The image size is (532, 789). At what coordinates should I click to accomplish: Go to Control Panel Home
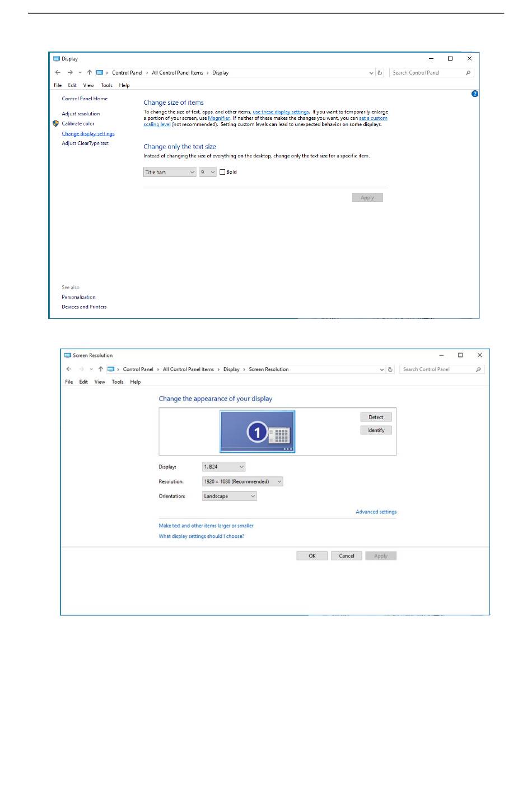(x=85, y=99)
